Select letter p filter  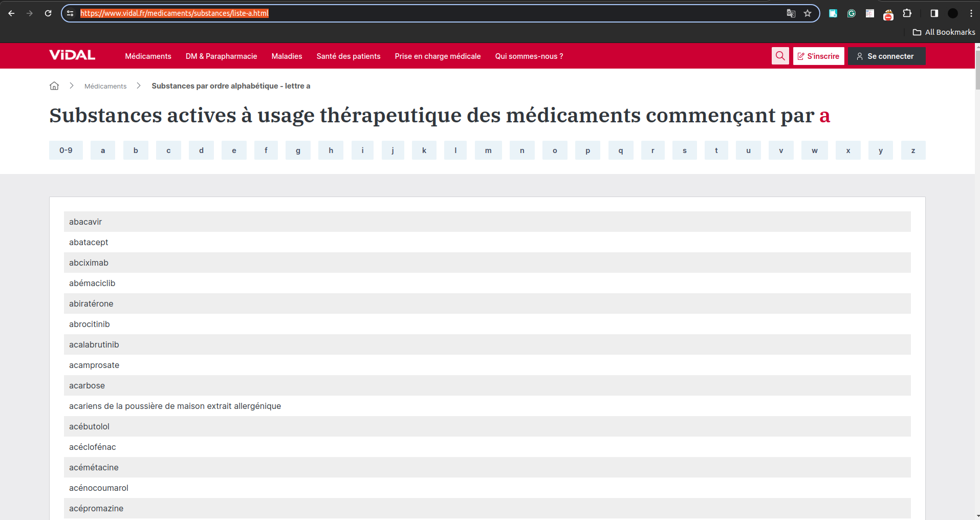point(587,150)
